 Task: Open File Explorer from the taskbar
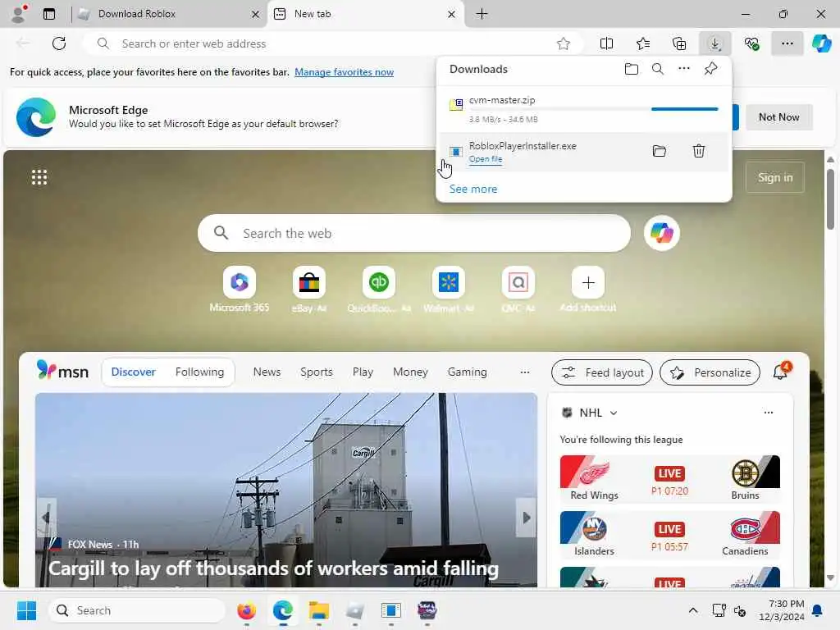point(319,610)
